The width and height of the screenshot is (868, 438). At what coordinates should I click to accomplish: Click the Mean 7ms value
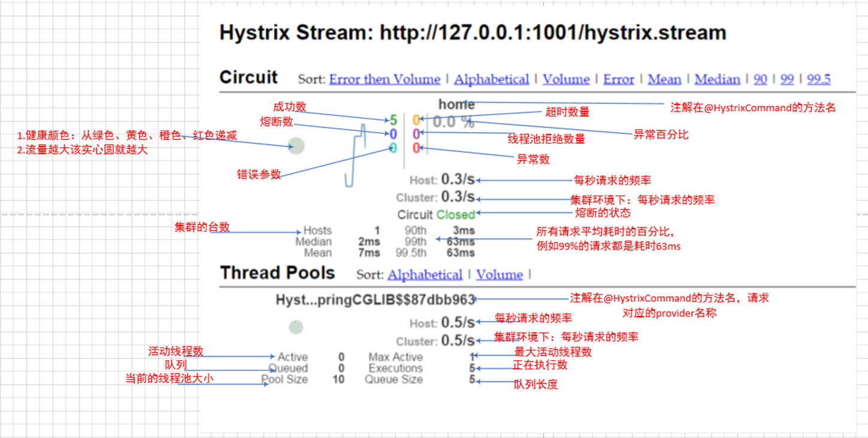click(x=369, y=253)
